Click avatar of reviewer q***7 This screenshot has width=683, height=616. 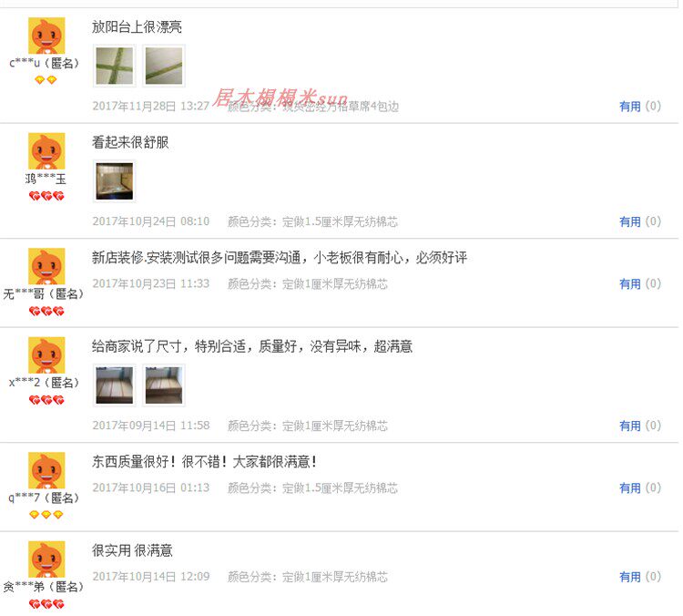click(46, 470)
